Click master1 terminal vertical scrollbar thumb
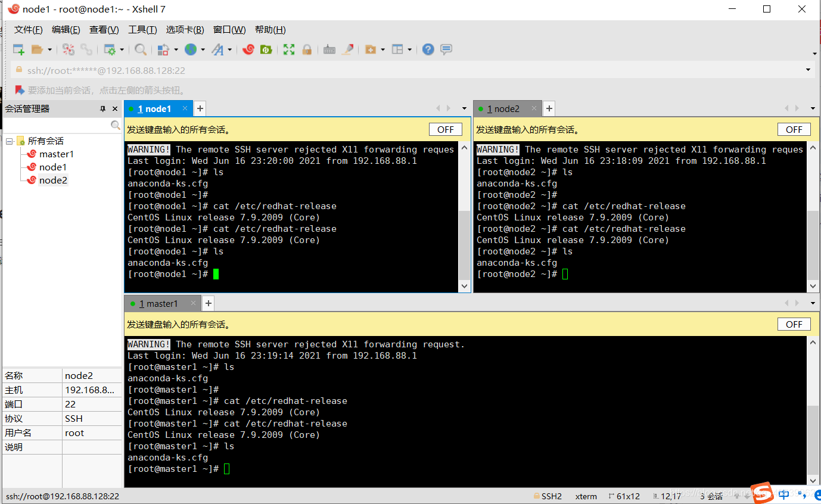821x504 pixels. click(x=813, y=440)
